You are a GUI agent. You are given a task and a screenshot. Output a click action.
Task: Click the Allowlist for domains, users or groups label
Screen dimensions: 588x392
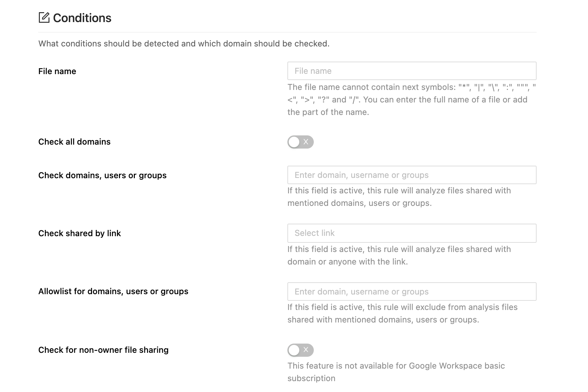[113, 292]
